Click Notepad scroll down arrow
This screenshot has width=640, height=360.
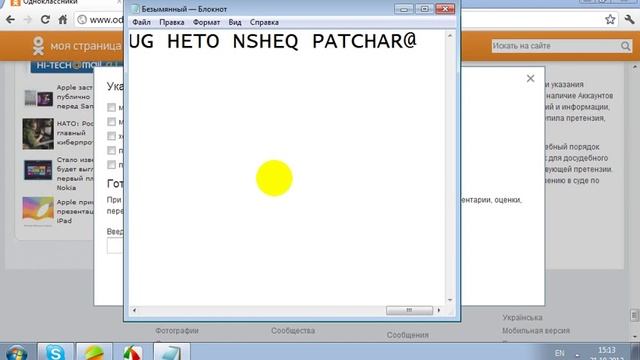(450, 300)
